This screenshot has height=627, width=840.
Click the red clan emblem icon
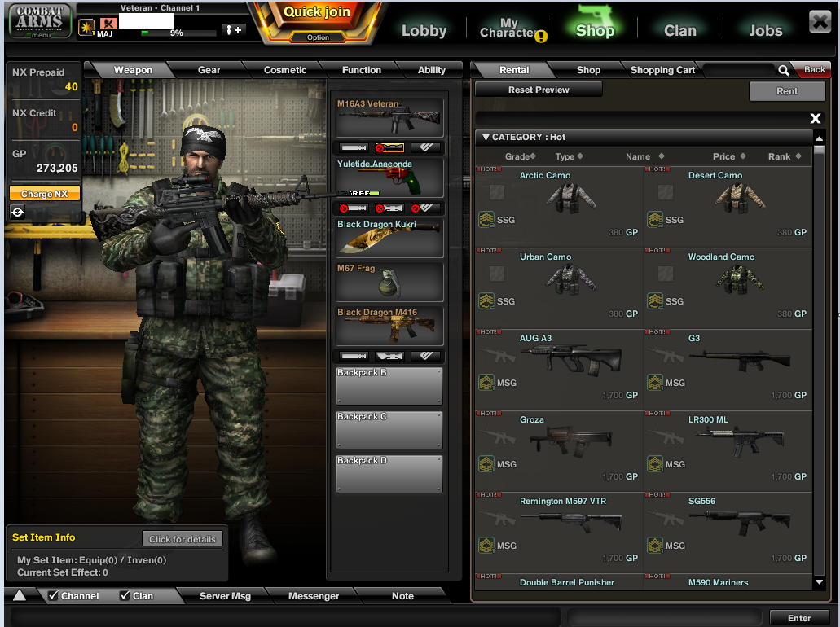pos(108,24)
